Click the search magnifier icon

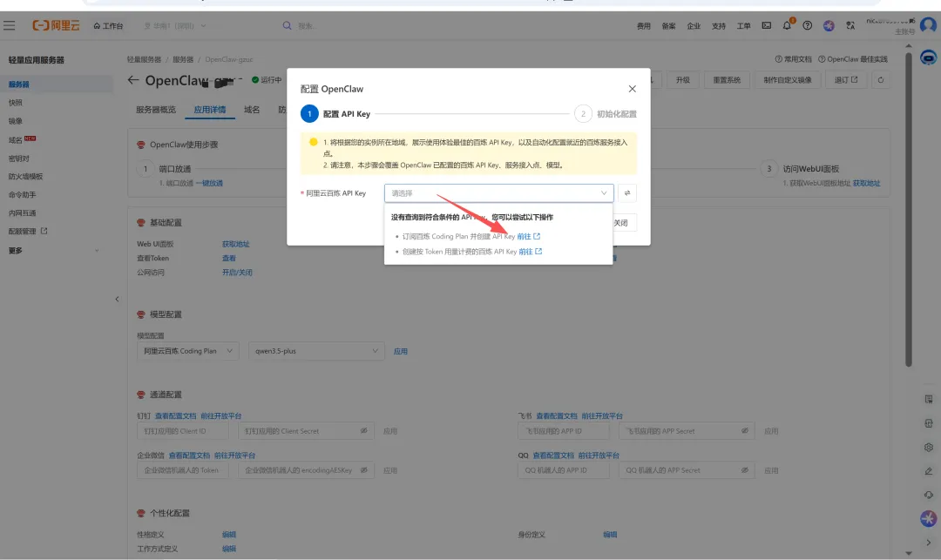pos(287,26)
